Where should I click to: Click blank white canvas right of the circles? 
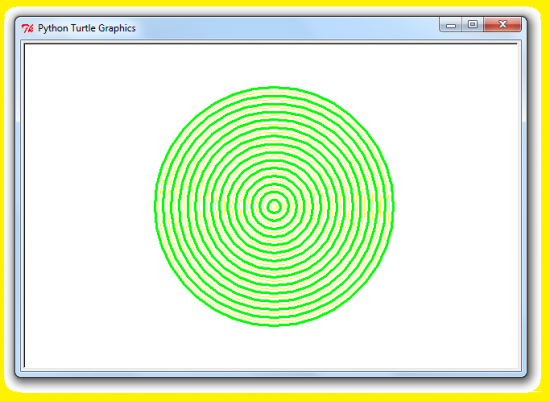click(x=456, y=207)
